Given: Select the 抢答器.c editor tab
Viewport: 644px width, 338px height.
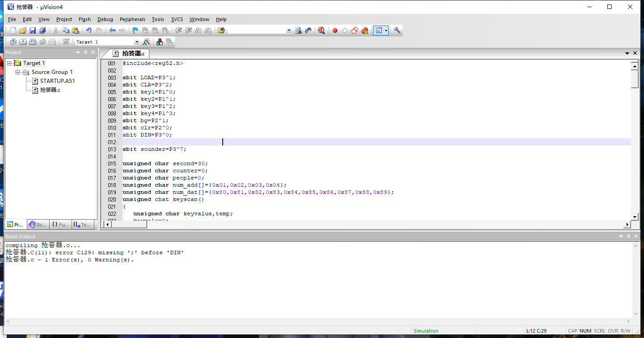Looking at the screenshot, I should [x=129, y=53].
